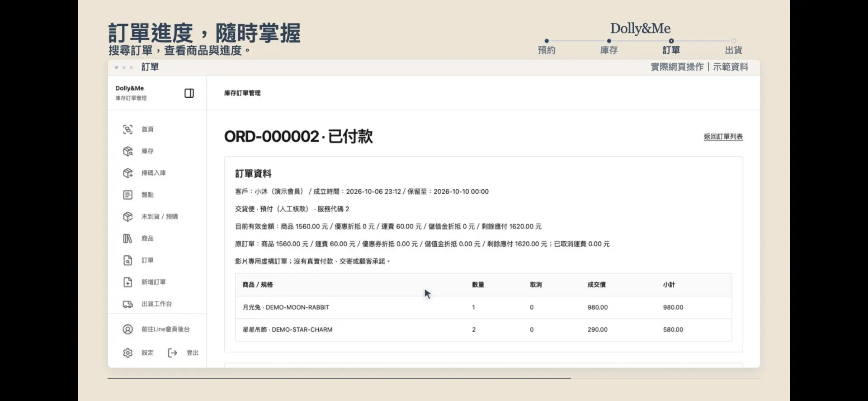
Task: Toggle the sidebar collapse panel icon
Action: click(189, 93)
